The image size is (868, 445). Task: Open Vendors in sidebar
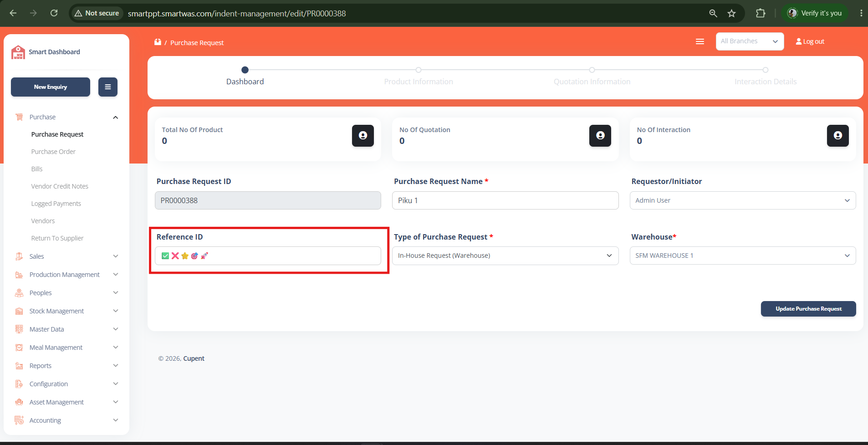[x=43, y=221]
